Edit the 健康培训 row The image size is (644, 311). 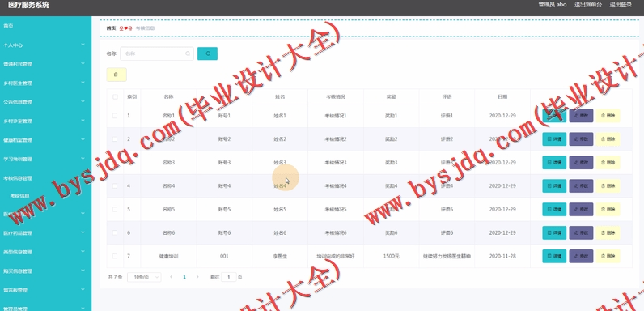click(581, 256)
